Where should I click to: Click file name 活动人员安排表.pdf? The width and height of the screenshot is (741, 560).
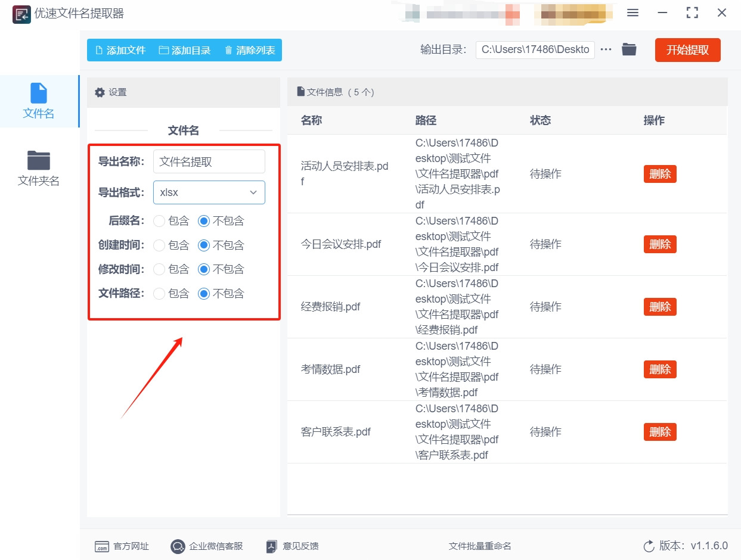pyautogui.click(x=345, y=174)
